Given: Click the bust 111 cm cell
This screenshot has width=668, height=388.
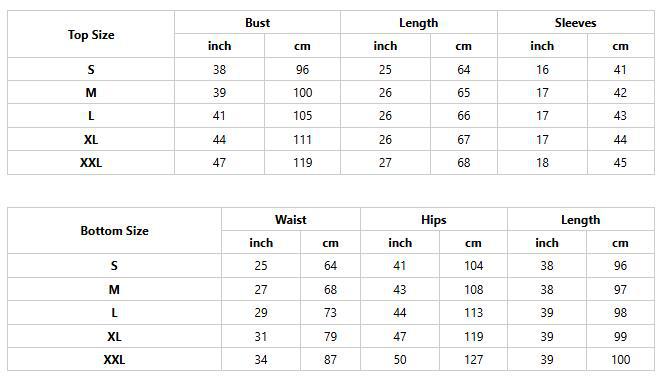Looking at the screenshot, I should [x=302, y=139].
